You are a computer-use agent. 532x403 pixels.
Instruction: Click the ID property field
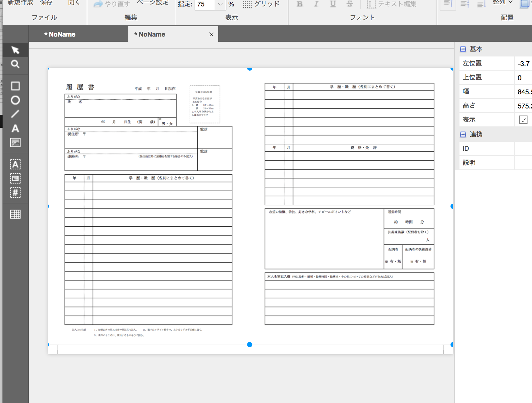coord(523,149)
